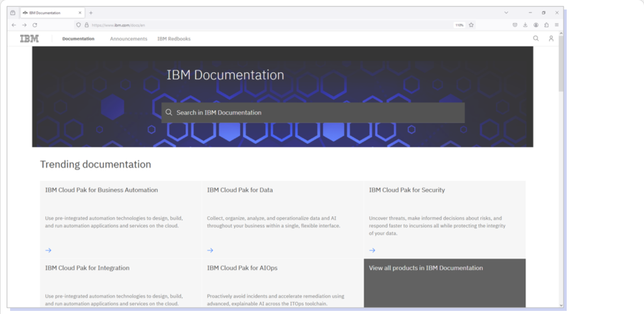The image size is (644, 314).
Task: Click the tracking protection shield icon
Action: click(79, 25)
